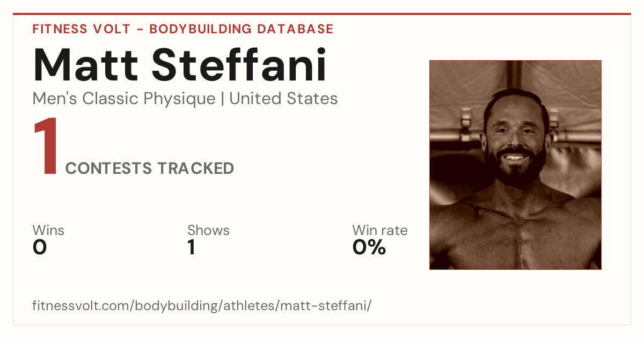Click the Wins label
The image size is (644, 338).
click(48, 231)
